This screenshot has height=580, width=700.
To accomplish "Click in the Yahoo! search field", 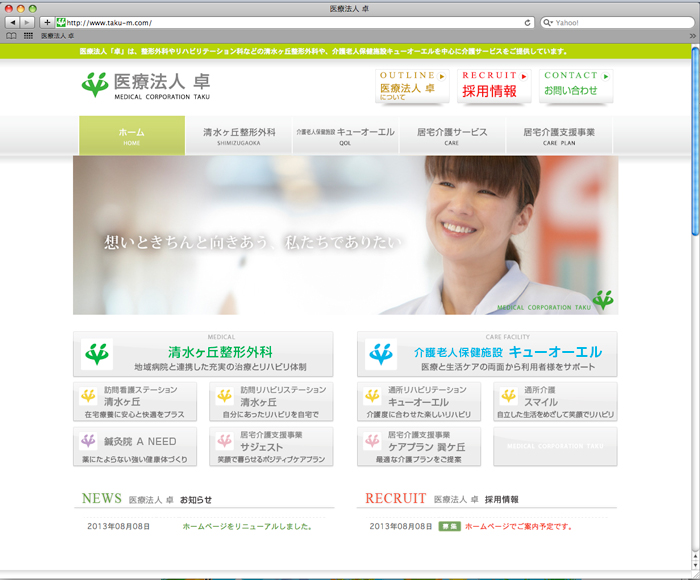I will [615, 22].
